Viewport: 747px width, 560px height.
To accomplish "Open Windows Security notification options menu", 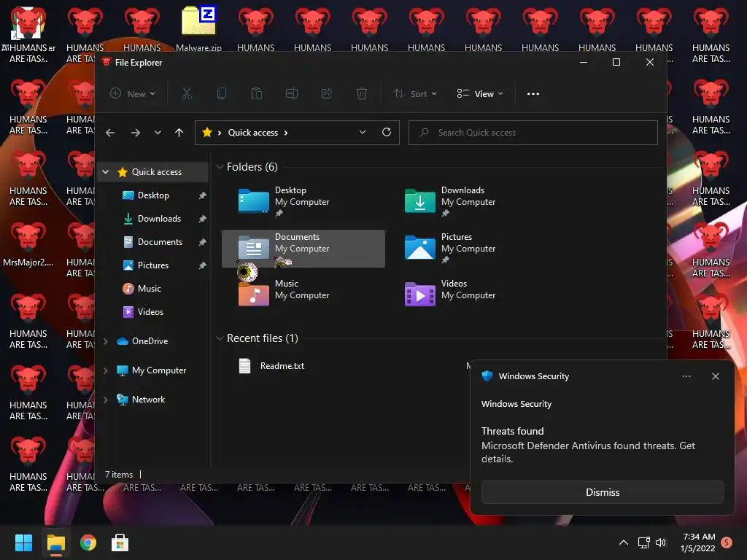I will (x=686, y=376).
